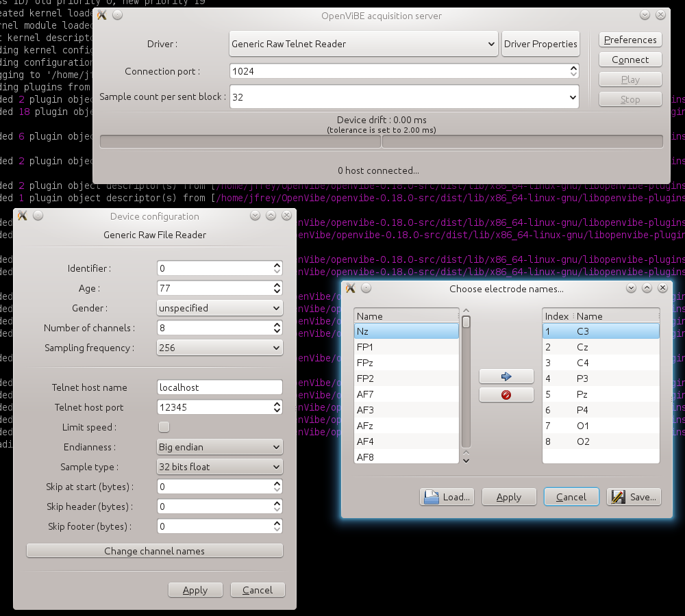Select channel 4 P3 row
The image size is (685, 616).
(x=601, y=378)
